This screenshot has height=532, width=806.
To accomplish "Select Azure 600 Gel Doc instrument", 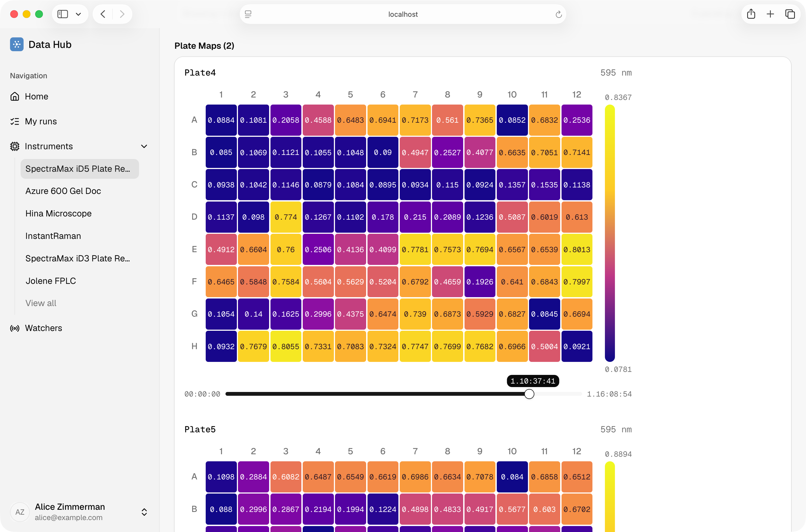I will (63, 191).
